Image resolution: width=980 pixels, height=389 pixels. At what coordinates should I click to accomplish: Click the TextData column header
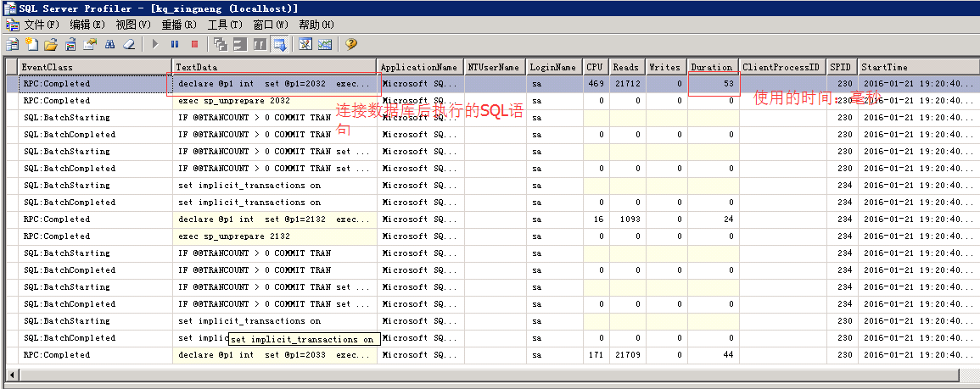coord(273,67)
